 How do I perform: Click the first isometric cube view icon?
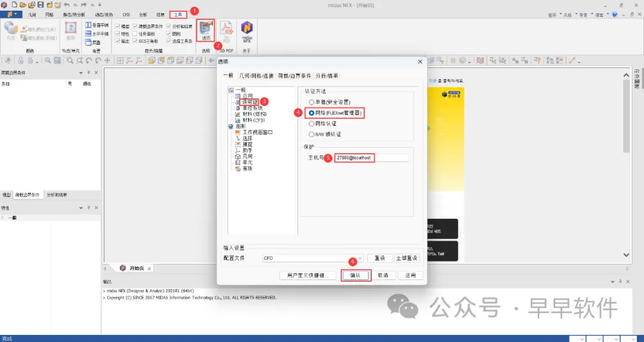151,61
